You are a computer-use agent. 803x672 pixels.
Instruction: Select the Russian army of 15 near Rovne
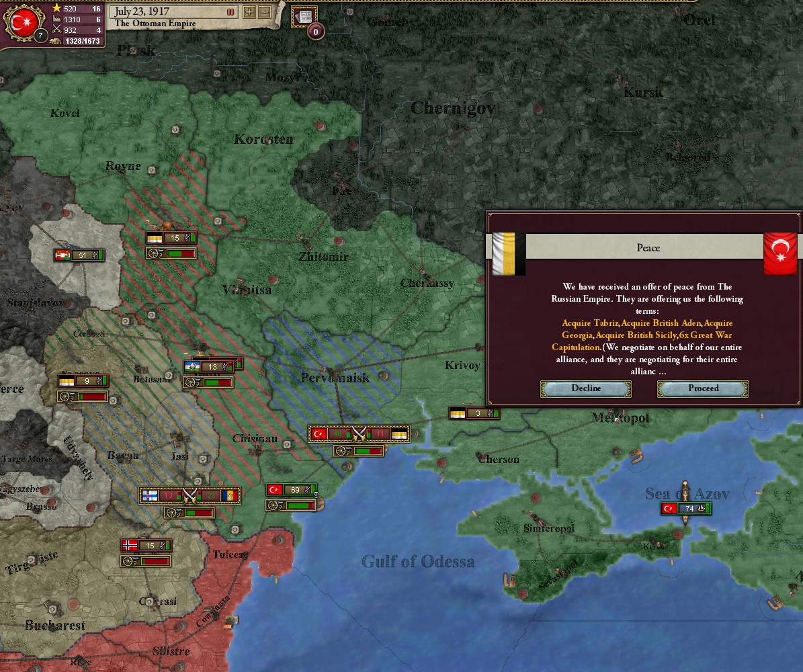point(171,238)
